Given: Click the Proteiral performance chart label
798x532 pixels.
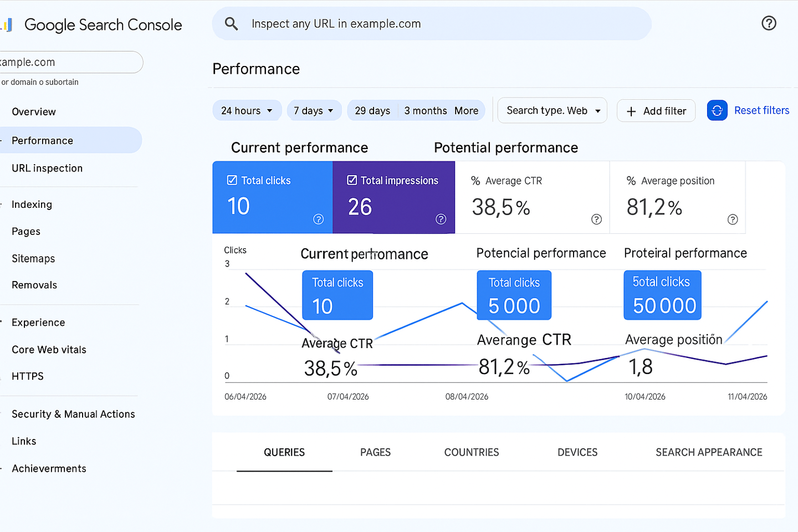Looking at the screenshot, I should point(686,253).
